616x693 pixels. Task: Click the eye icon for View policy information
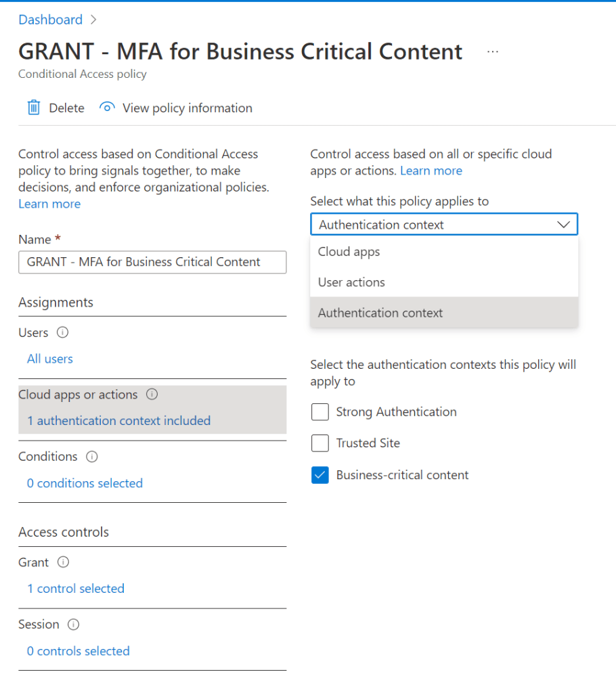click(x=107, y=108)
